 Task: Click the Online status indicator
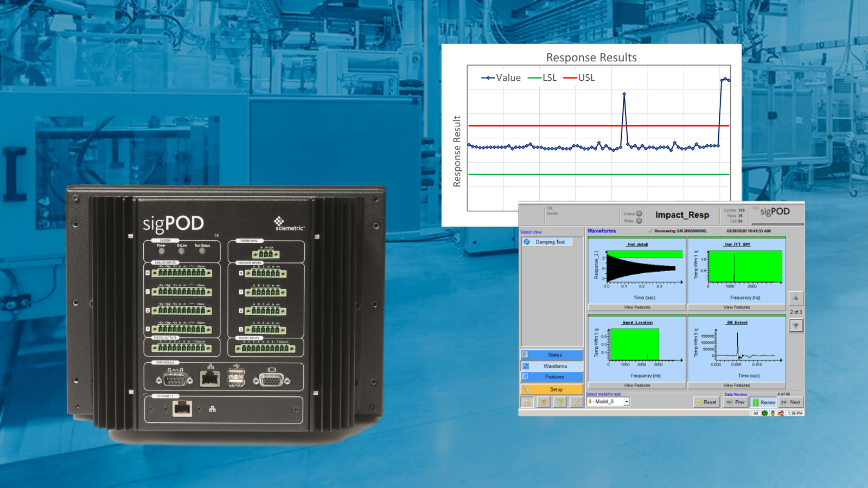pos(639,214)
